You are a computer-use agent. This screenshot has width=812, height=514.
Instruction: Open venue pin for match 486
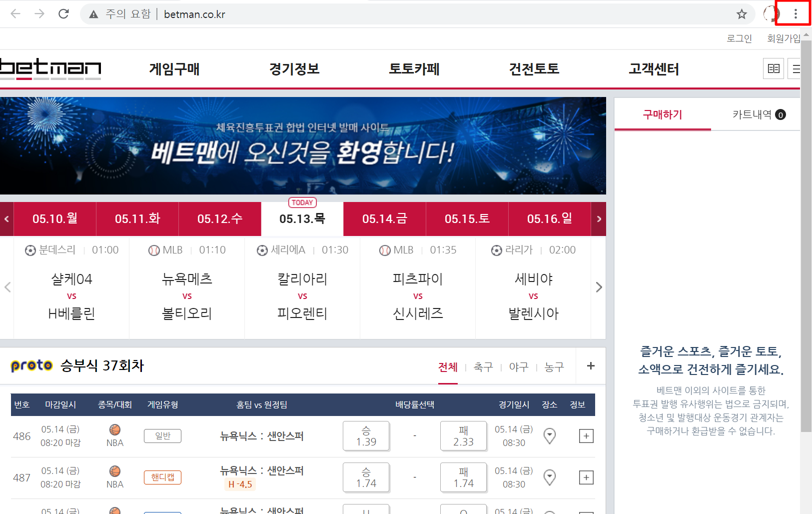pyautogui.click(x=550, y=436)
